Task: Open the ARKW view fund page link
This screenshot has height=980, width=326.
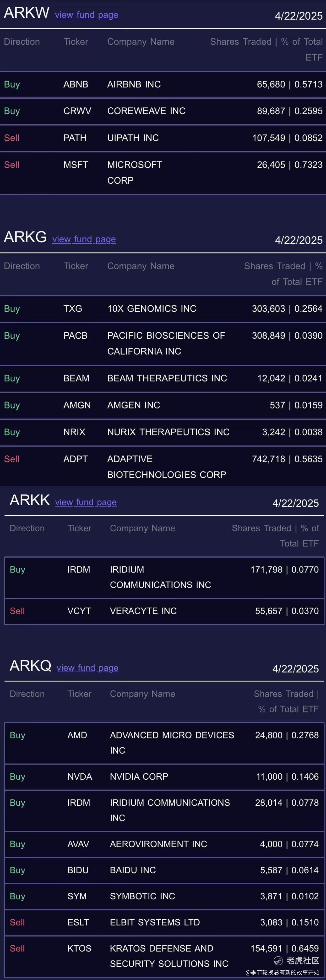Action: point(87,15)
